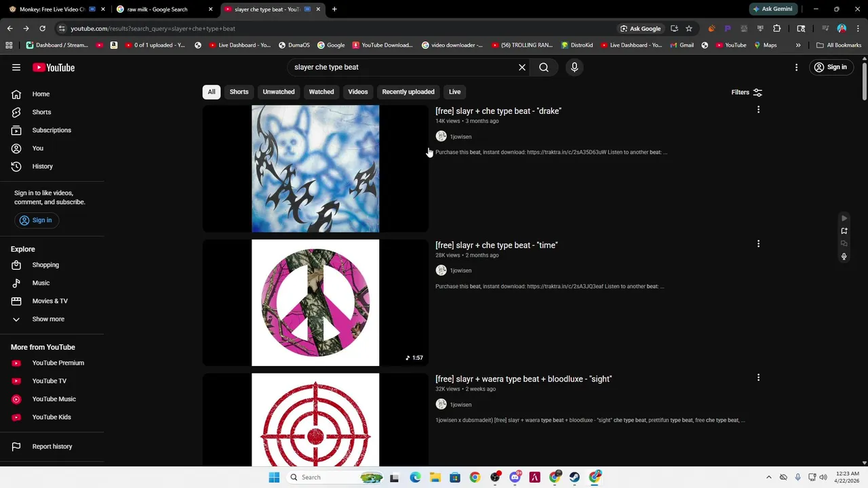The image size is (868, 488).
Task: Open the red target "sight" thumbnail
Action: coord(315,420)
